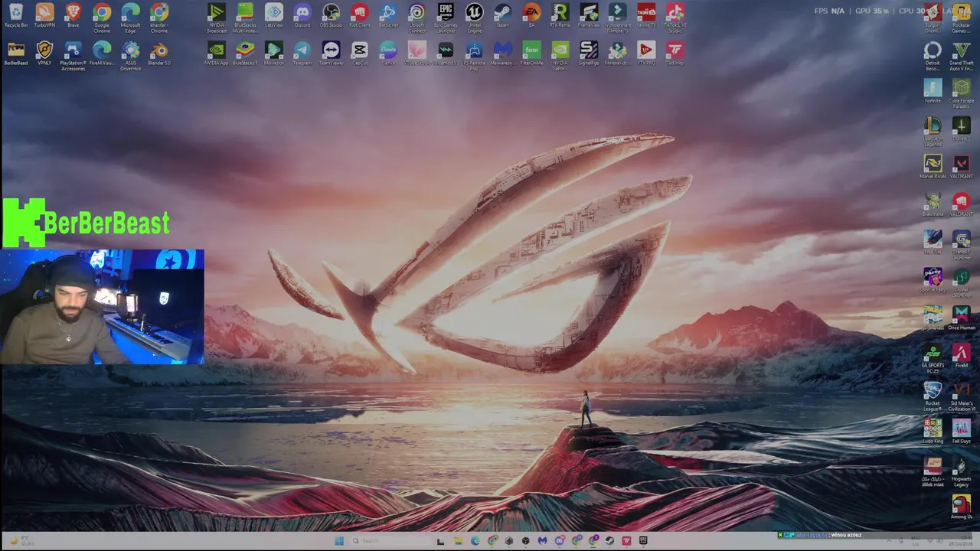Launch Moviebox from the desktop
The width and height of the screenshot is (980, 551).
click(274, 54)
